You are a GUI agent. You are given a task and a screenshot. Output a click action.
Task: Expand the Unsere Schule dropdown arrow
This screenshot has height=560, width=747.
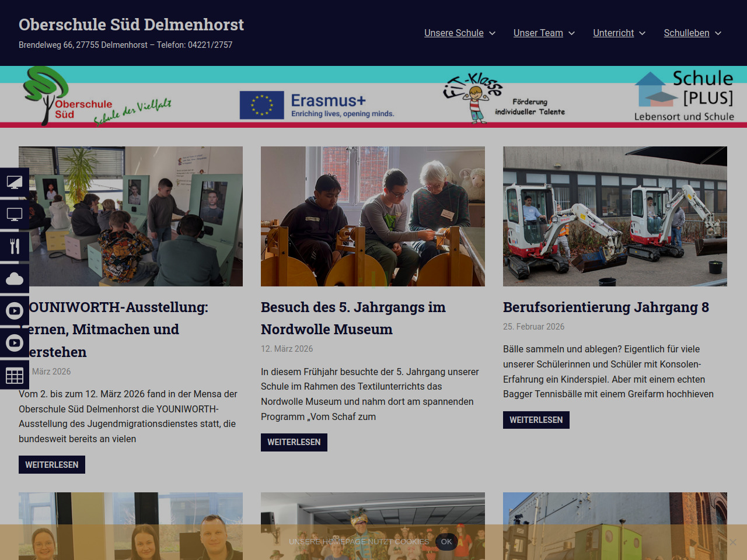click(x=493, y=33)
